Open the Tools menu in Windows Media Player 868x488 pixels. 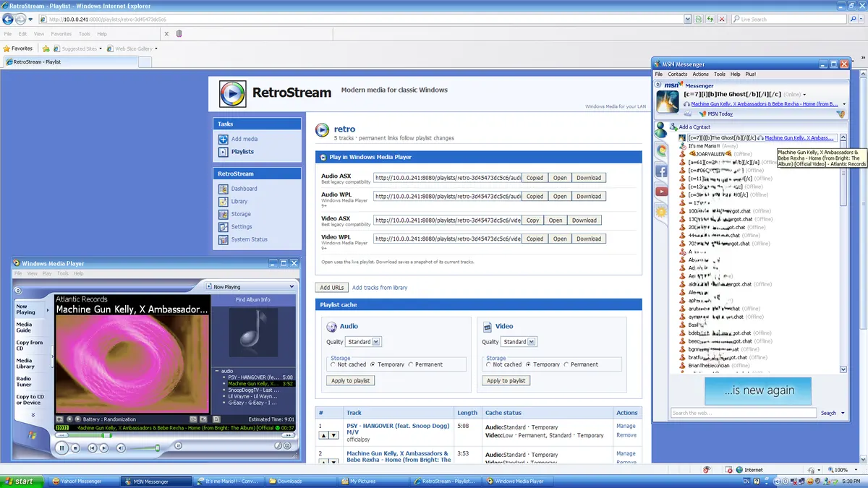click(63, 273)
